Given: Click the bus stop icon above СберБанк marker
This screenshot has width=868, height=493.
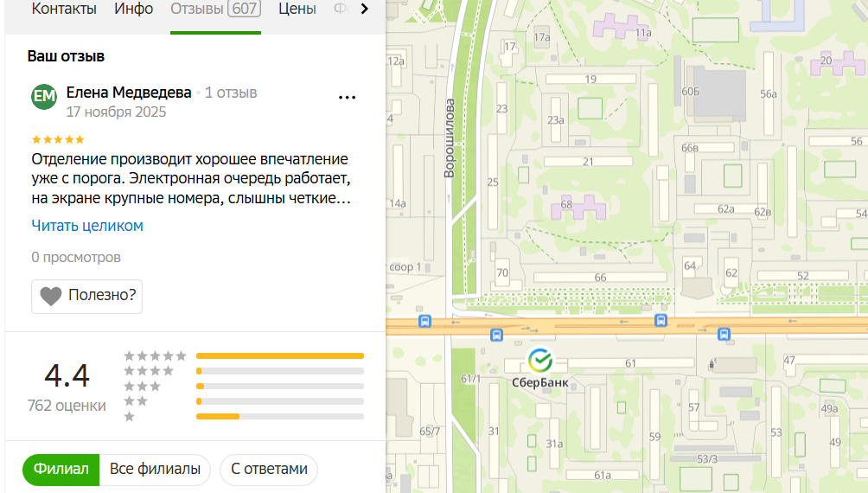Looking at the screenshot, I should 496,335.
